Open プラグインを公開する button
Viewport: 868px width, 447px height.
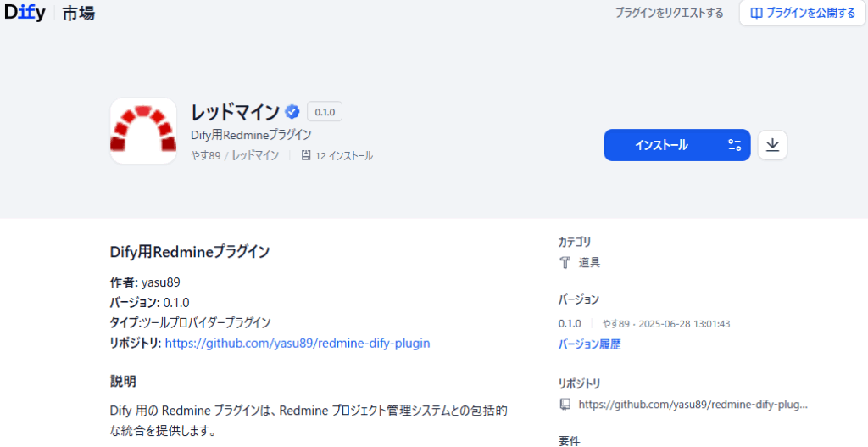(x=803, y=14)
